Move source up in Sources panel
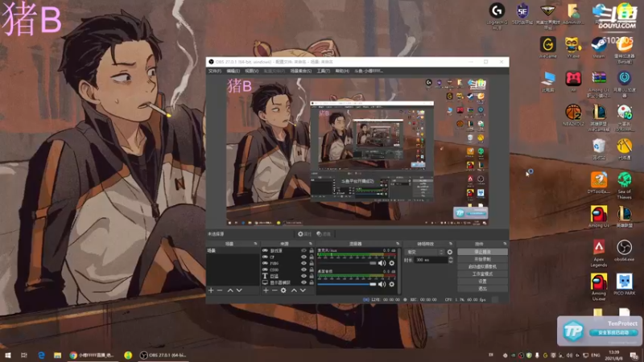644x362 pixels. (294, 290)
